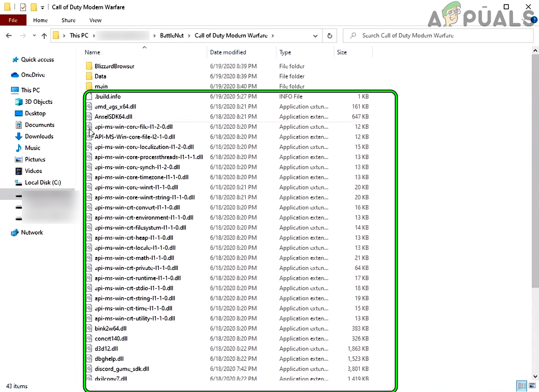Viewport: 539px width, 392px height.
Task: Expand chevron after Call of Duty Modern Warfare breadcrumb
Action: tap(273, 36)
